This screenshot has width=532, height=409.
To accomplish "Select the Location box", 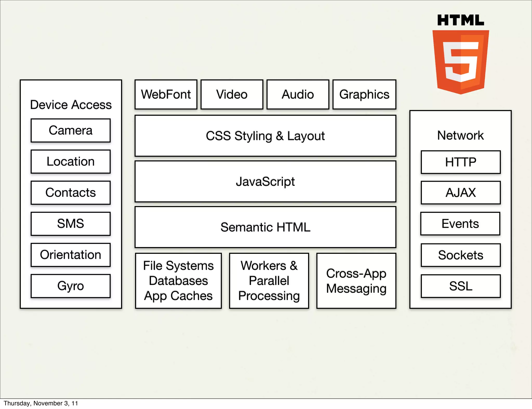I will (x=71, y=162).
